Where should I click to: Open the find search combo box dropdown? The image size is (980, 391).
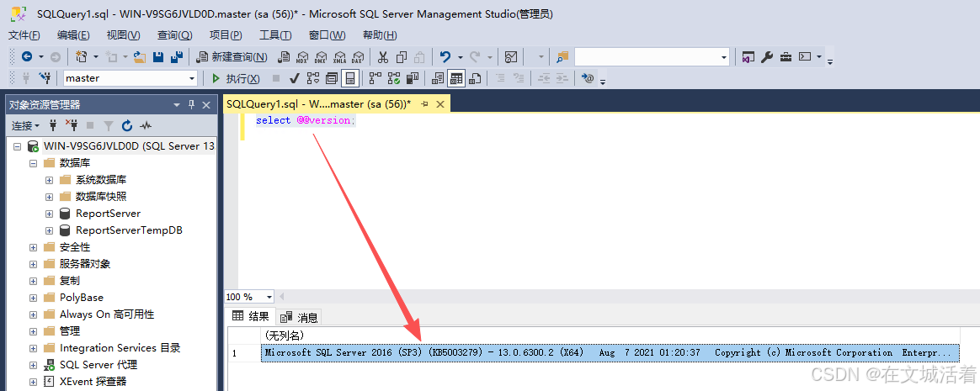click(x=724, y=57)
